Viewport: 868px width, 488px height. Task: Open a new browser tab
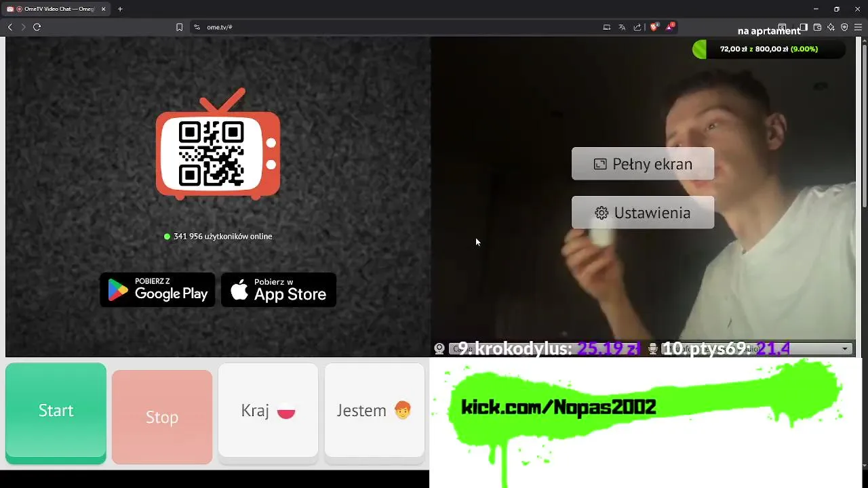pyautogui.click(x=120, y=9)
